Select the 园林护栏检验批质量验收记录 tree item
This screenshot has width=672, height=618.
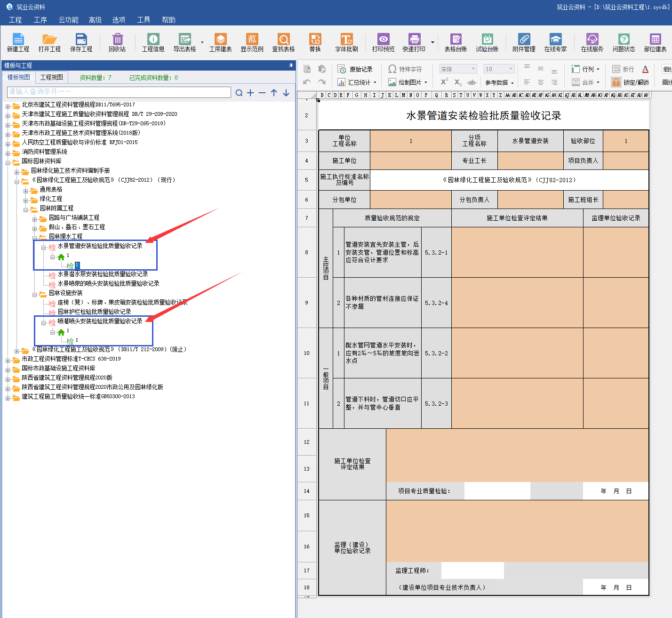(x=94, y=312)
